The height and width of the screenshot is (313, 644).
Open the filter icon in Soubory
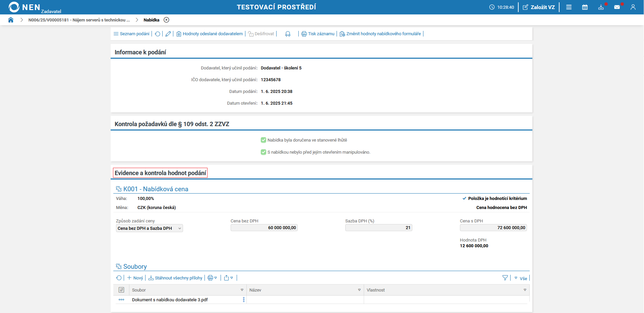click(505, 278)
